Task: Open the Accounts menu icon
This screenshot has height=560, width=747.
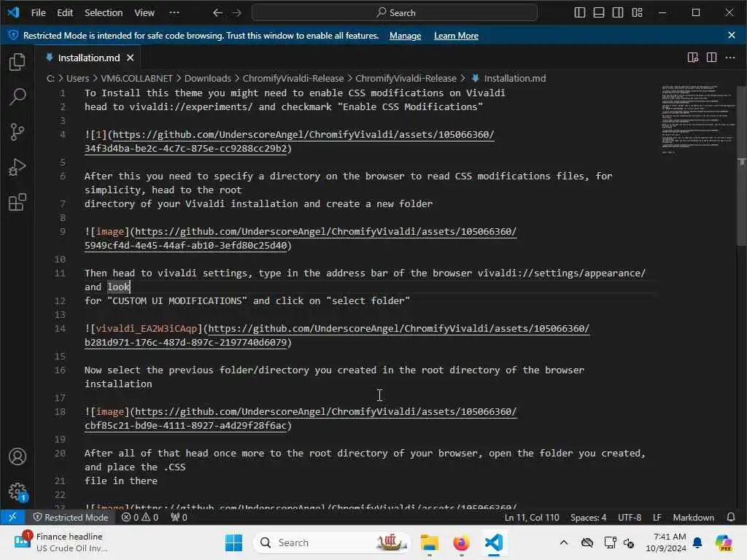Action: pos(18,456)
